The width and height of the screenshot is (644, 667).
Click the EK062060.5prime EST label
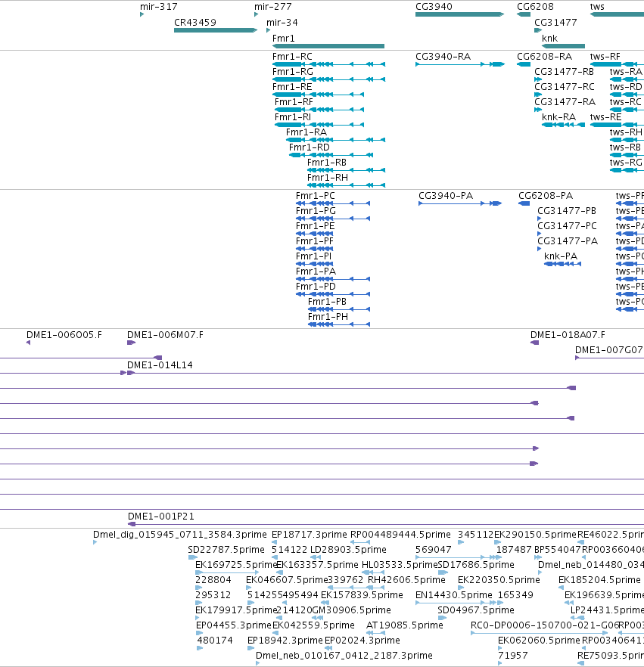coord(539,641)
